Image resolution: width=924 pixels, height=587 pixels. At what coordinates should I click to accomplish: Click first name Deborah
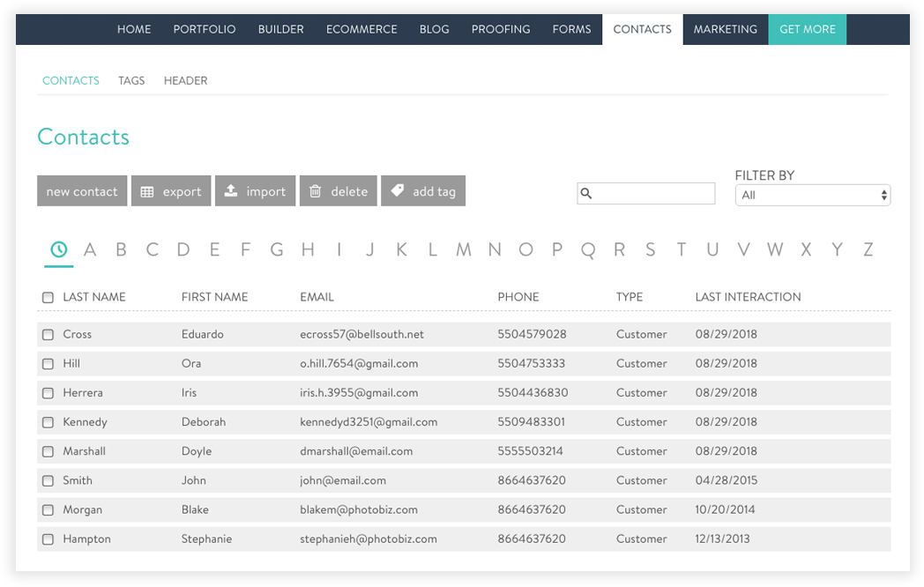click(204, 422)
